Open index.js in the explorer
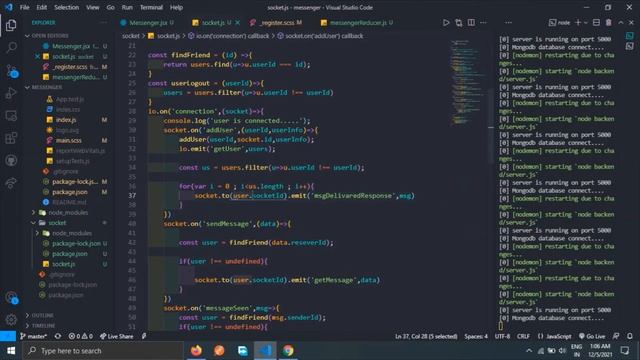The height and width of the screenshot is (360, 640). pos(66,120)
